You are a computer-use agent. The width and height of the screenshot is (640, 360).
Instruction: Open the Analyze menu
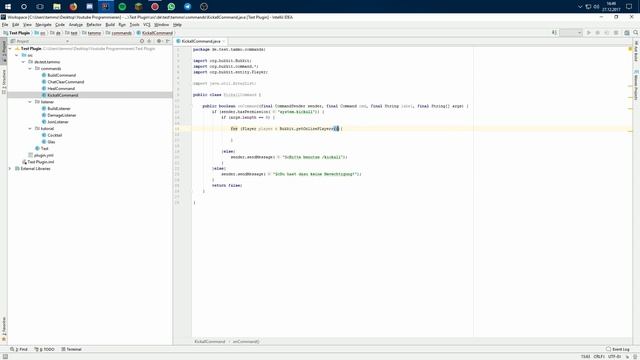76,25
